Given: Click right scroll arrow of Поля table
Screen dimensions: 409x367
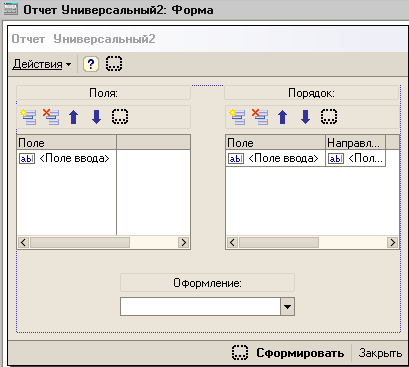Looking at the screenshot, I should point(183,242).
